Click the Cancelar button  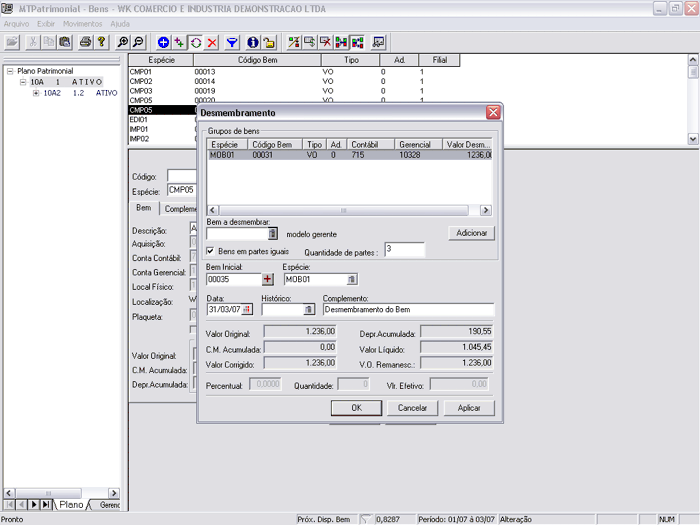click(413, 408)
